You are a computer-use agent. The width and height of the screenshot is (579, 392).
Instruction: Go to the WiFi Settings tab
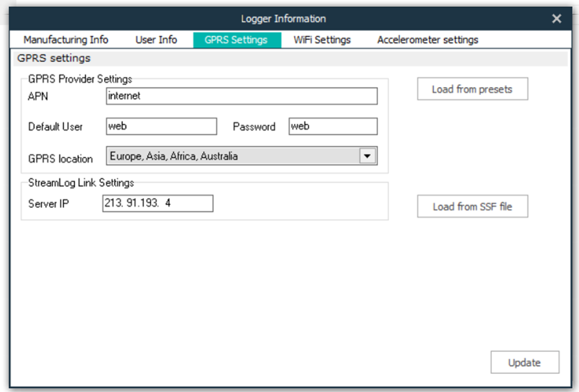coord(322,40)
